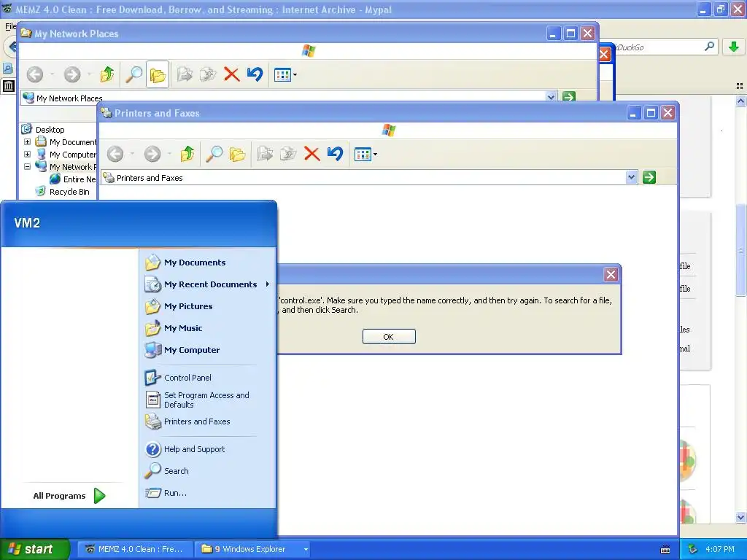Click system tray network icon

(693, 549)
